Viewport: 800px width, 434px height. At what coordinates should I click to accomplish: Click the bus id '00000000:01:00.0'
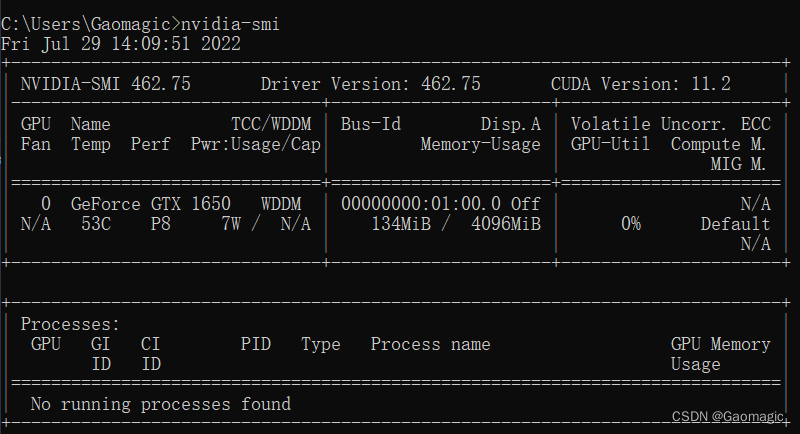pos(421,204)
